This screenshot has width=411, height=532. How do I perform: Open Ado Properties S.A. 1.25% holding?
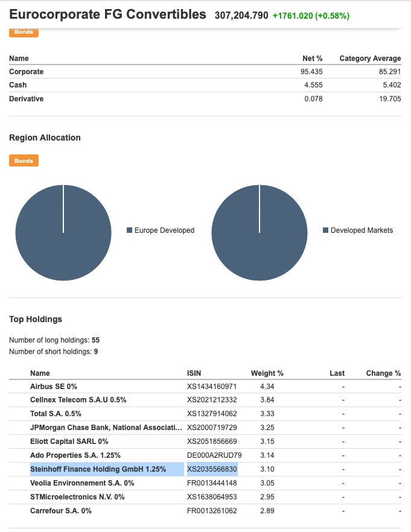pos(75,455)
